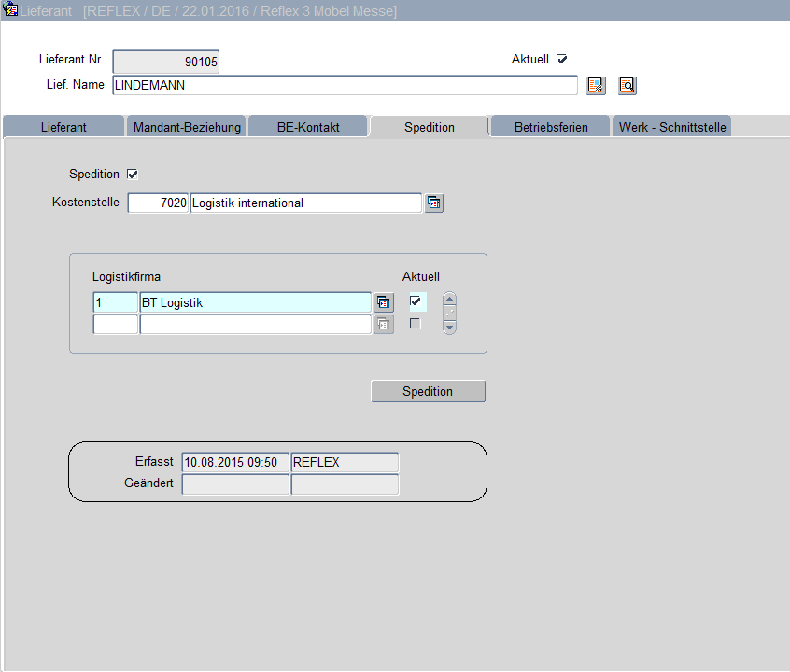Open lookup icon next to BT Logistik
This screenshot has width=790, height=672.
(x=384, y=302)
